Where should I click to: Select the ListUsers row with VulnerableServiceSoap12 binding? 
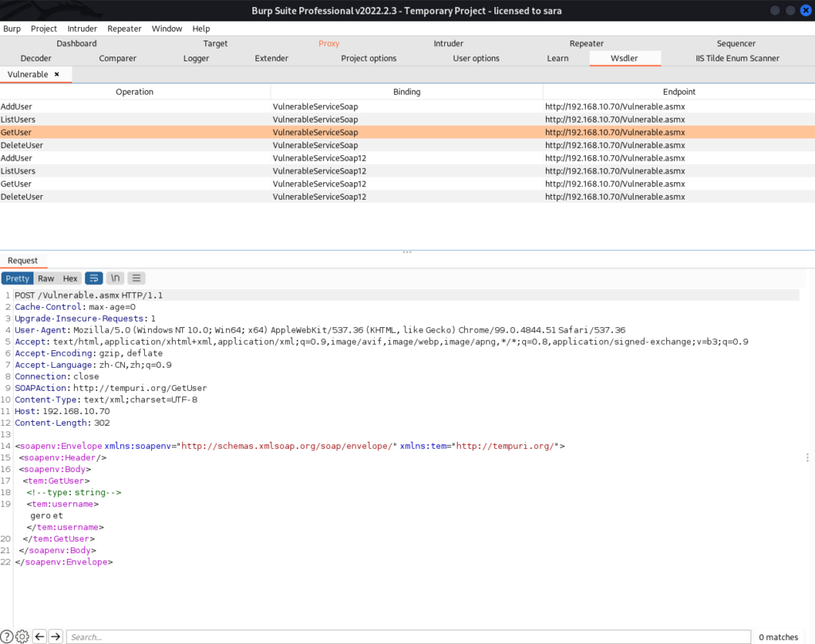407,171
